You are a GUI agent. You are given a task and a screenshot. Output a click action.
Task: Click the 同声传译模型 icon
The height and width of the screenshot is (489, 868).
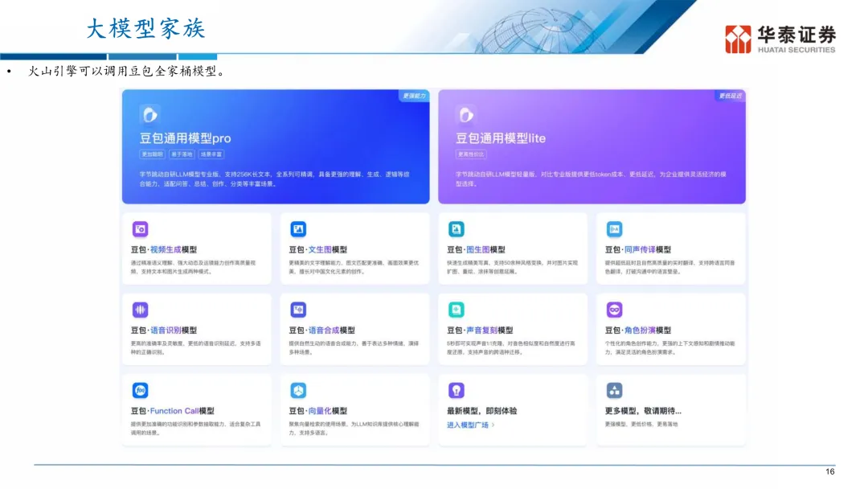pos(614,228)
